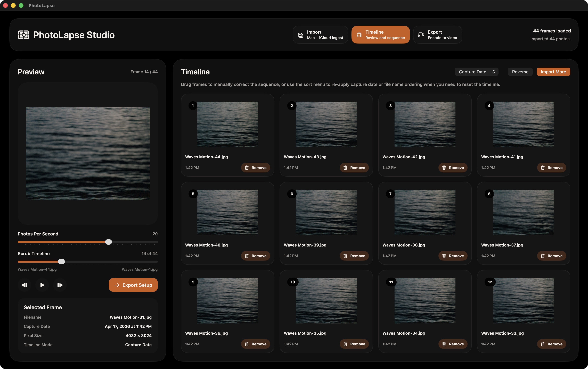Click the Import More button
Screen dimensions: 588x369
click(553, 72)
